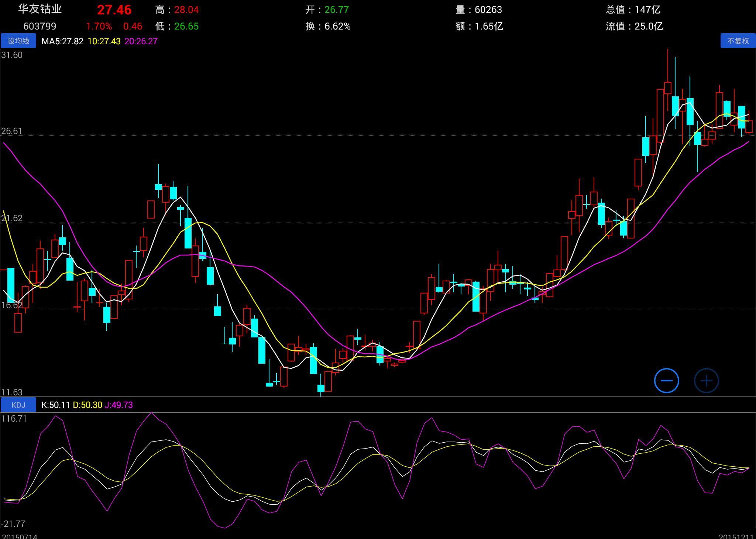Click the amount value 1.65亿
The height and width of the screenshot is (539, 756).
489,26
